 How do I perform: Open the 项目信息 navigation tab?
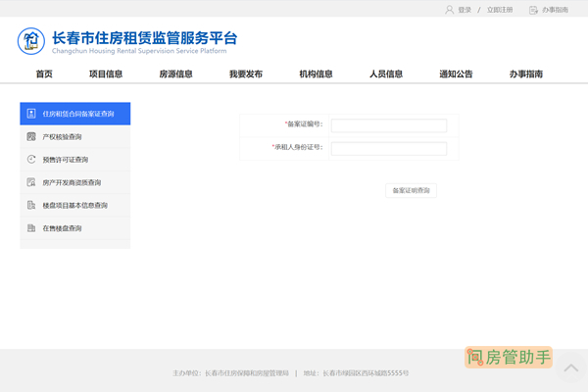[x=106, y=73]
